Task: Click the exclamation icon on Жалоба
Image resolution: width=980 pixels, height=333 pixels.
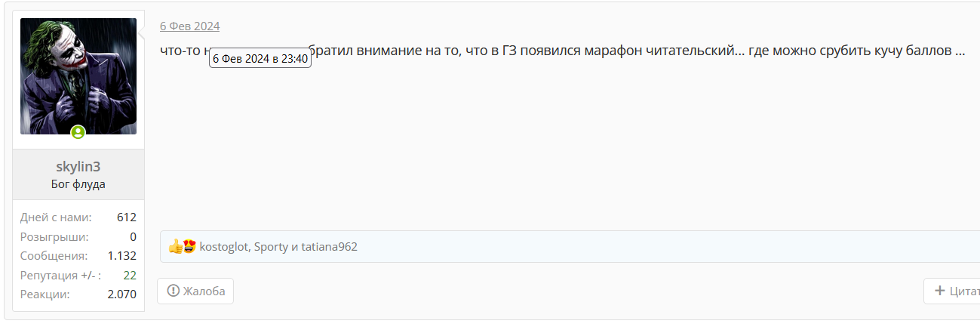Action: tap(174, 291)
